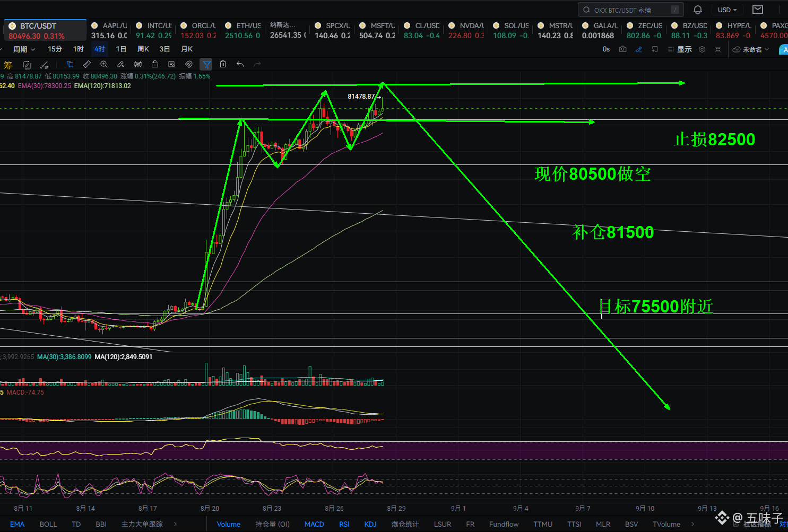Toggle the EMA main indicator

(x=17, y=524)
